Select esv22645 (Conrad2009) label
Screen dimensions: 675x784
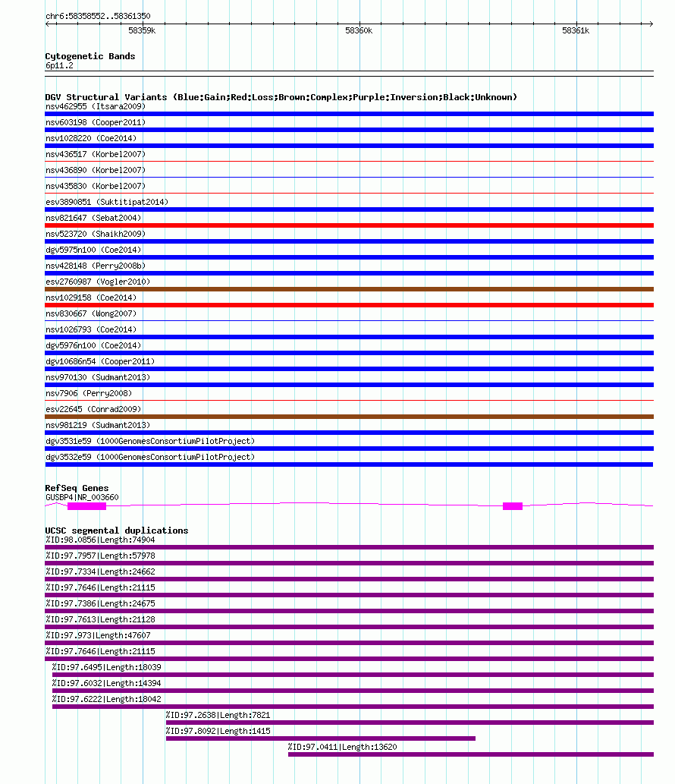coord(93,410)
